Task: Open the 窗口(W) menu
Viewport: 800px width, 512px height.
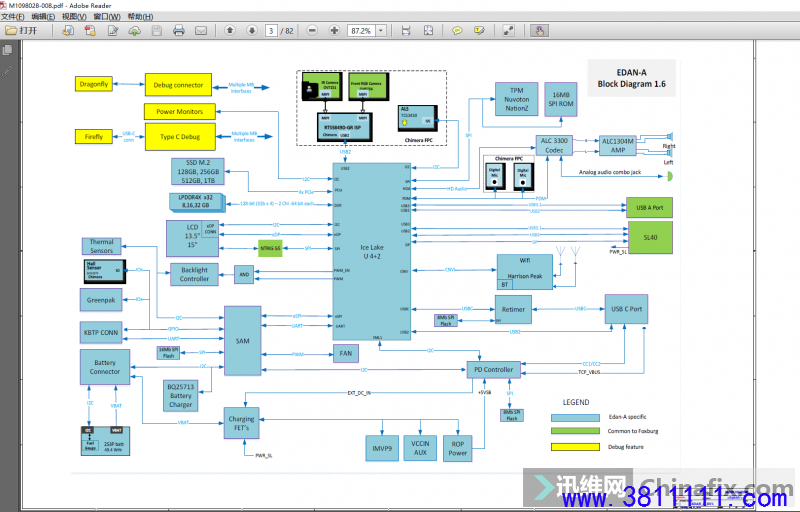Action: coord(107,16)
